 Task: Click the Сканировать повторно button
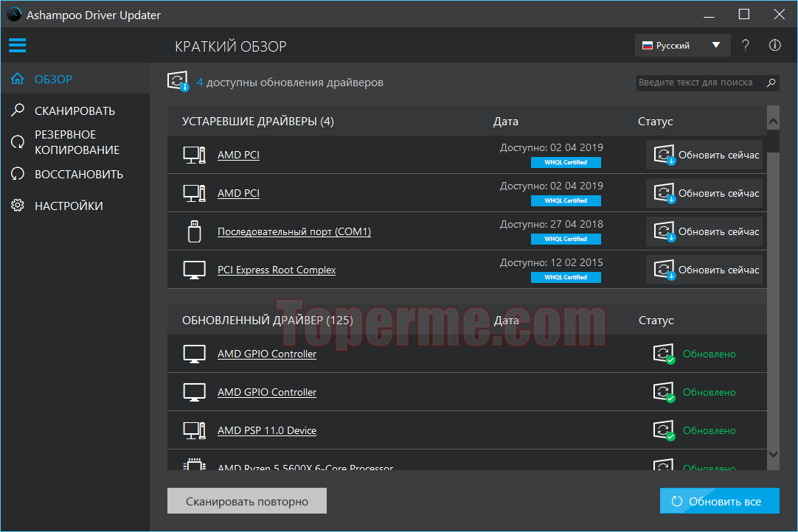pyautogui.click(x=247, y=501)
